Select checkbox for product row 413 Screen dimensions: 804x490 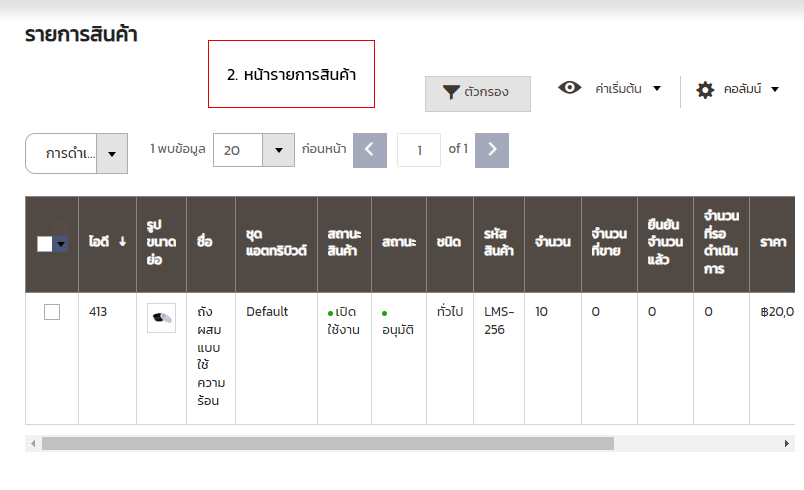tap(52, 312)
